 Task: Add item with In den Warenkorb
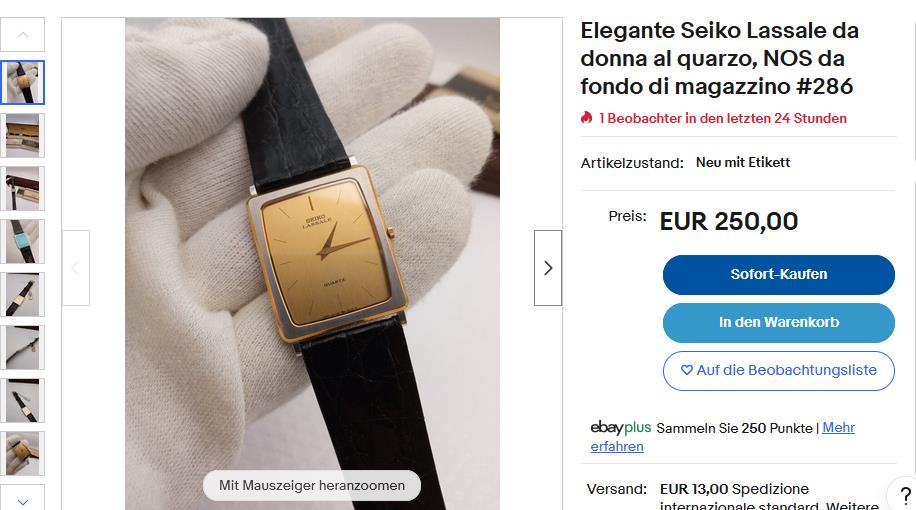[x=778, y=322]
